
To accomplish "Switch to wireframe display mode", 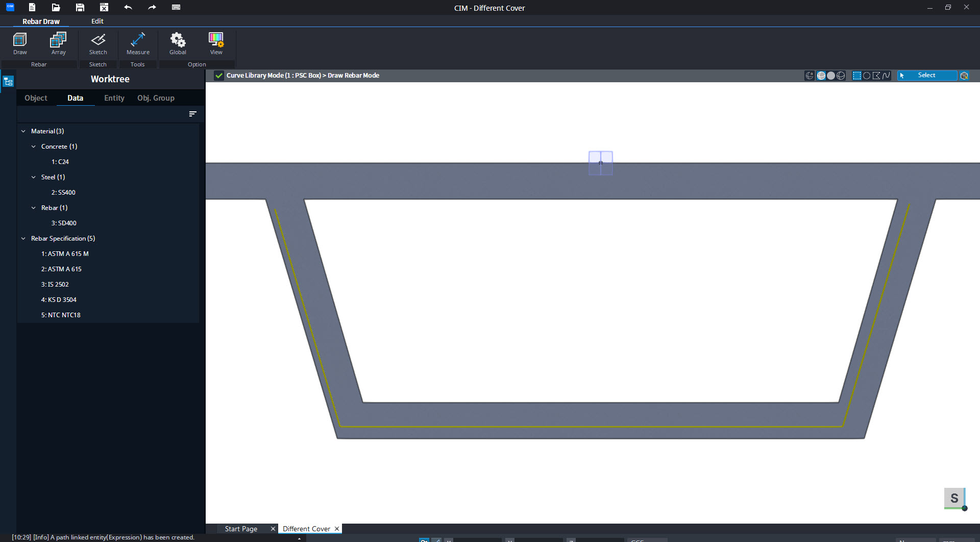I will coord(841,76).
